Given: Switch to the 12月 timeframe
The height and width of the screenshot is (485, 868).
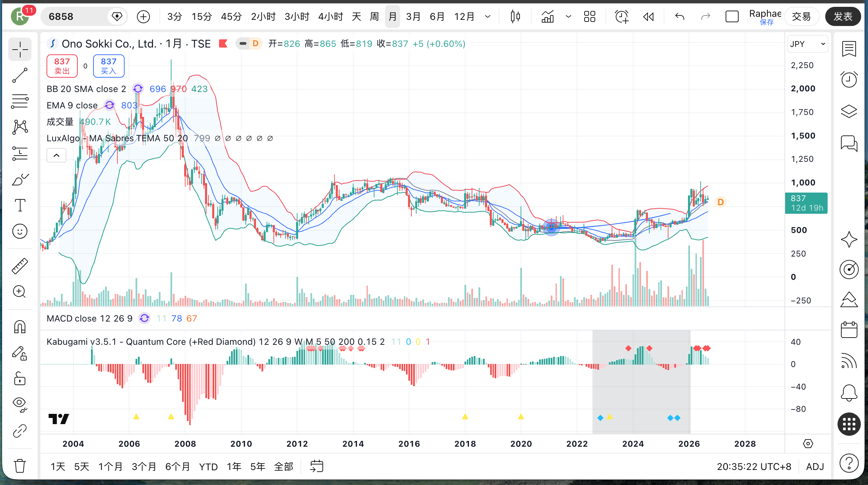Looking at the screenshot, I should pos(464,16).
